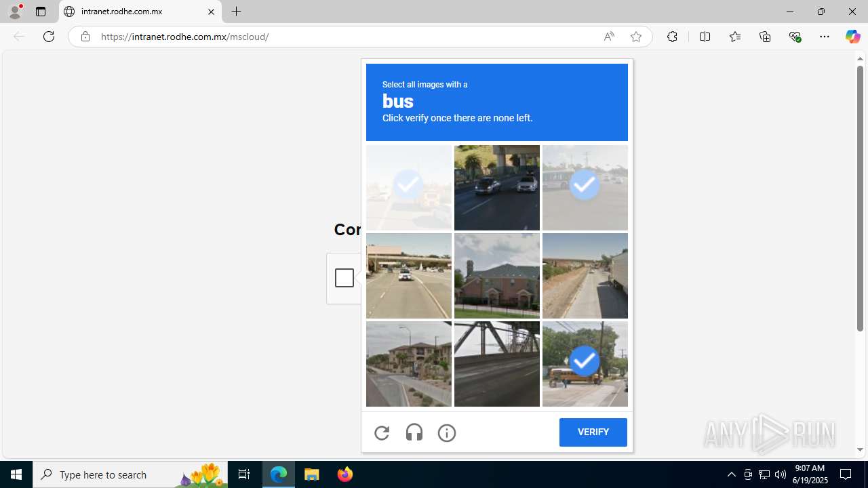Open network status tray icon
Image resolution: width=868 pixels, height=488 pixels.
click(x=764, y=474)
